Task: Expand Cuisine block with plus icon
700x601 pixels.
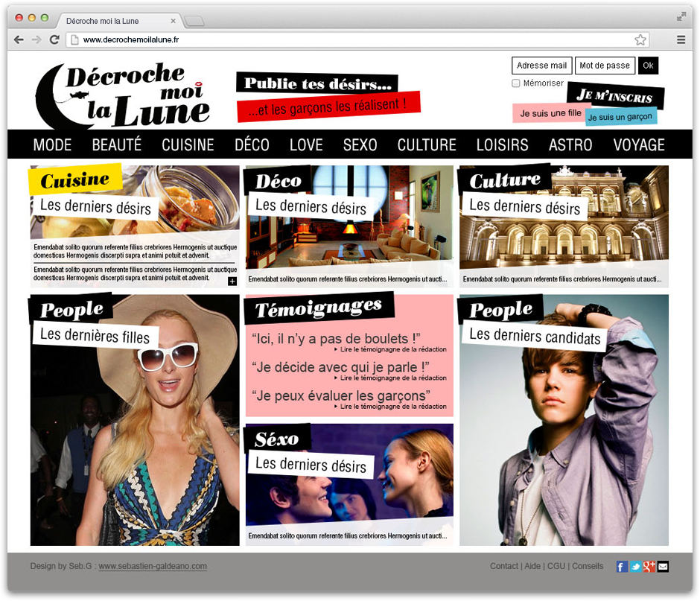Action: 232,281
